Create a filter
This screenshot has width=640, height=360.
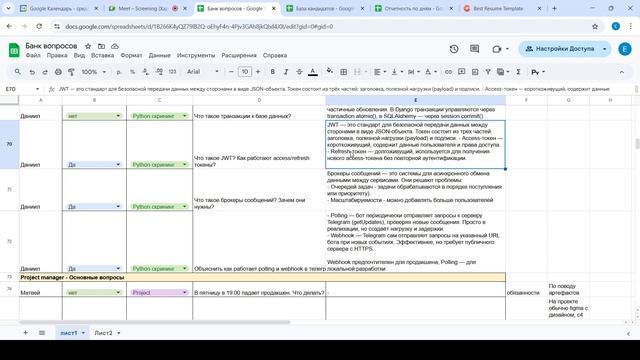[x=488, y=72]
